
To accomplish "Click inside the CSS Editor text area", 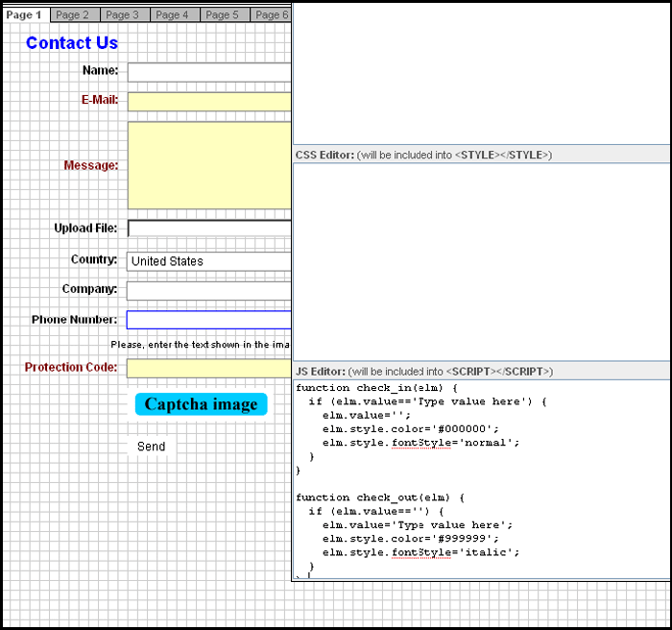I will coord(481,261).
